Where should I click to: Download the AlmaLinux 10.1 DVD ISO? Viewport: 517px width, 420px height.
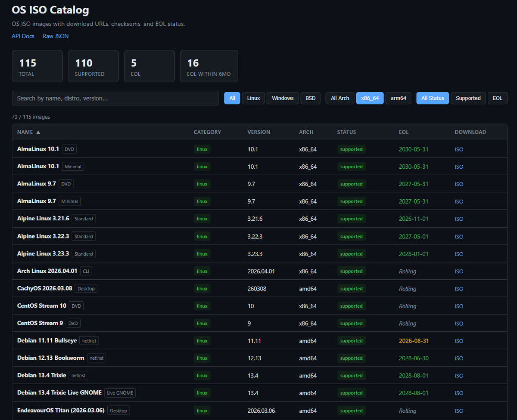point(459,149)
